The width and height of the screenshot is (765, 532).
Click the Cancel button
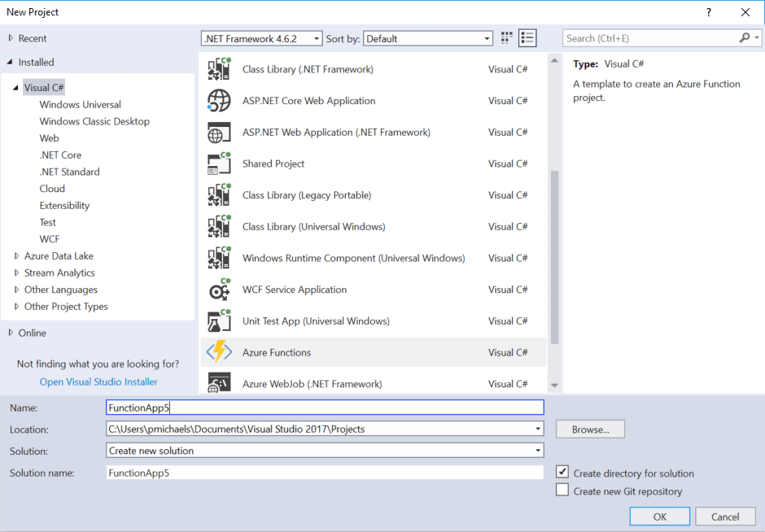[x=725, y=517]
